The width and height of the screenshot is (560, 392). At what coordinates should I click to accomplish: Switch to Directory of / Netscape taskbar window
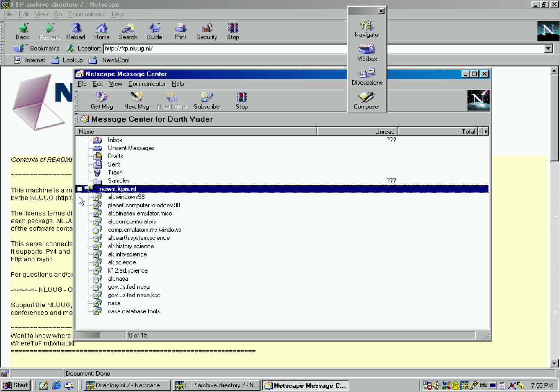(x=127, y=385)
